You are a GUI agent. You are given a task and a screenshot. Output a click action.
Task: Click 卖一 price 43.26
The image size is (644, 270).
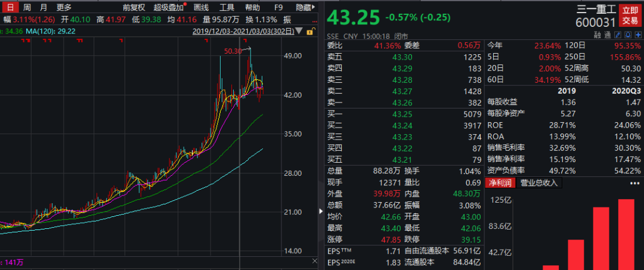[402, 102]
